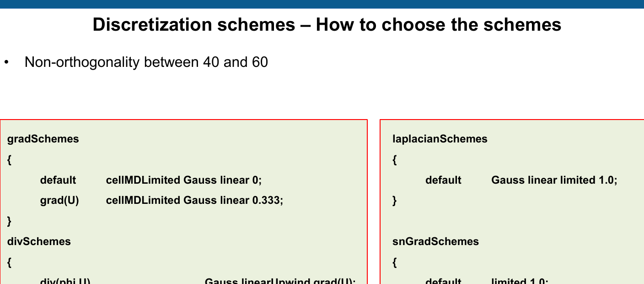644x284 pixels.
Task: Select the non-orthogonality bullet text
Action: 146,62
